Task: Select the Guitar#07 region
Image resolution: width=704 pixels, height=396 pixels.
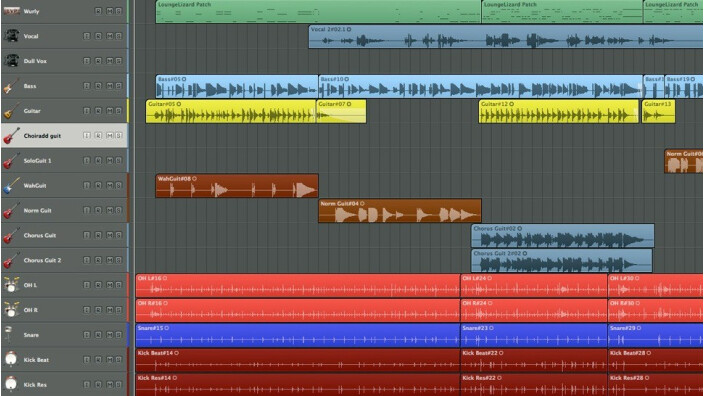Action: pyautogui.click(x=341, y=111)
